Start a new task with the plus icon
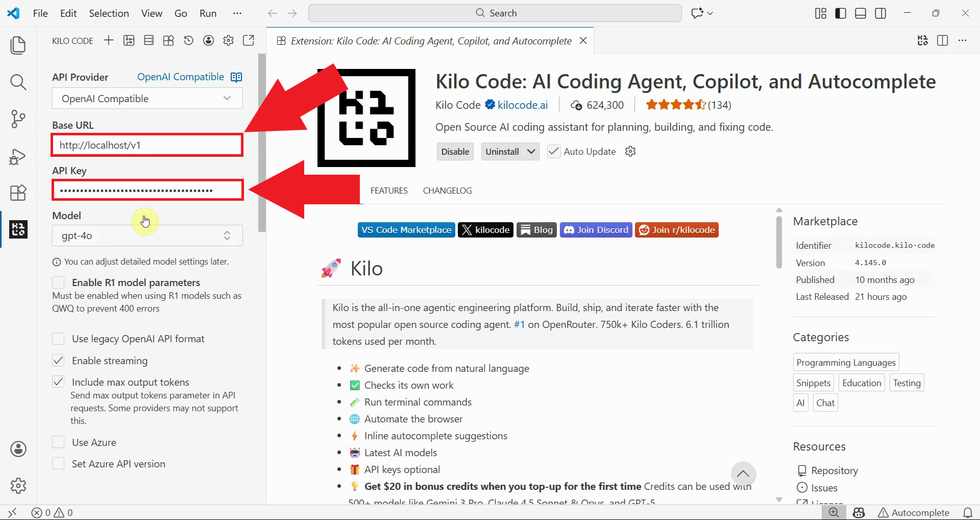Screen dimensions: 980x520 click(x=108, y=40)
